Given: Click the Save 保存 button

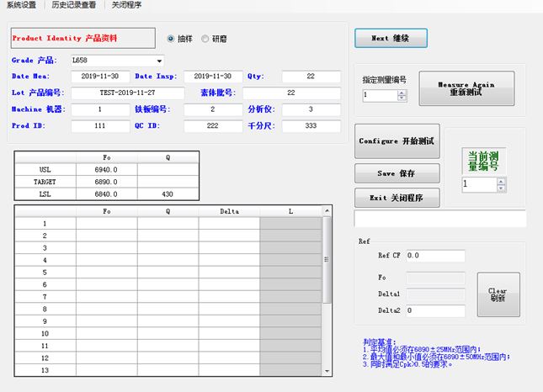Looking at the screenshot, I should (397, 173).
